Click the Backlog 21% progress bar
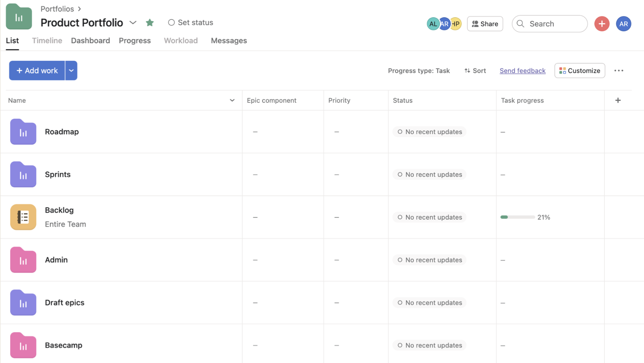This screenshot has height=363, width=644. click(x=517, y=217)
